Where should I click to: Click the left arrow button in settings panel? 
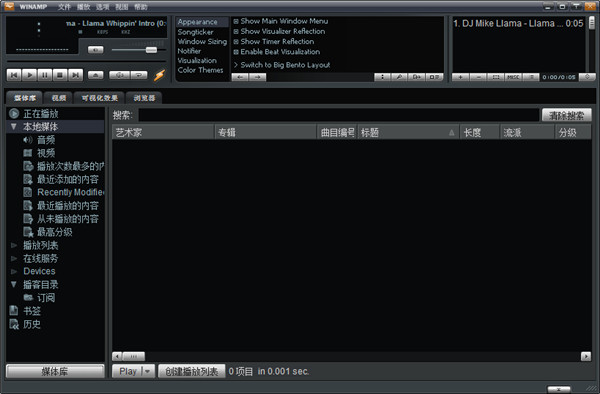tap(240, 77)
